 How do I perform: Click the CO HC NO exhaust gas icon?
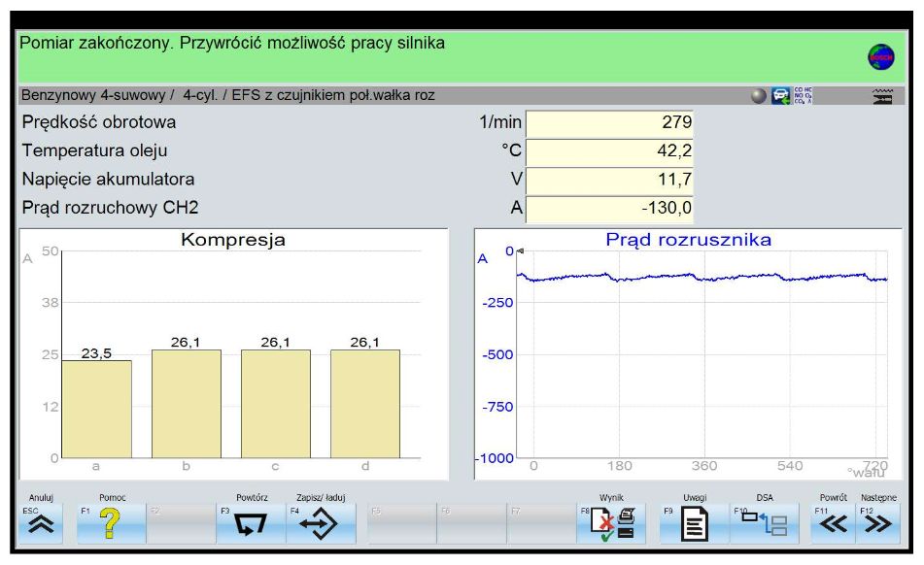(803, 96)
